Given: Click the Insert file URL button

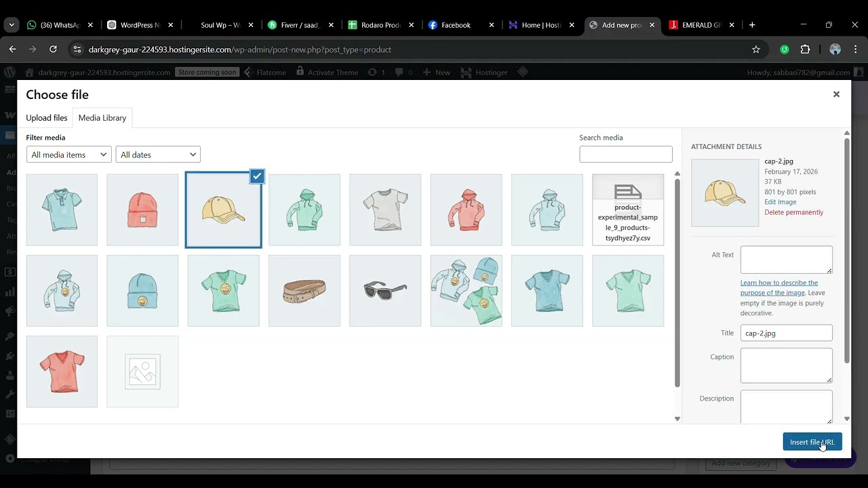Looking at the screenshot, I should coord(812,442).
